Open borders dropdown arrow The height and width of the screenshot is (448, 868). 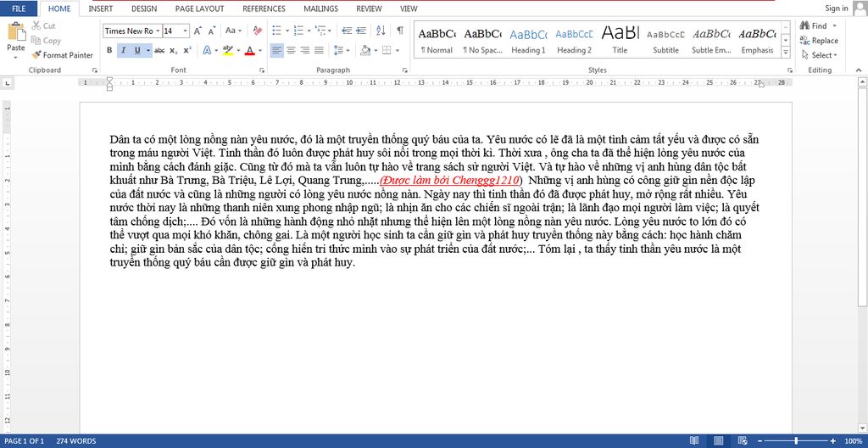[x=397, y=50]
